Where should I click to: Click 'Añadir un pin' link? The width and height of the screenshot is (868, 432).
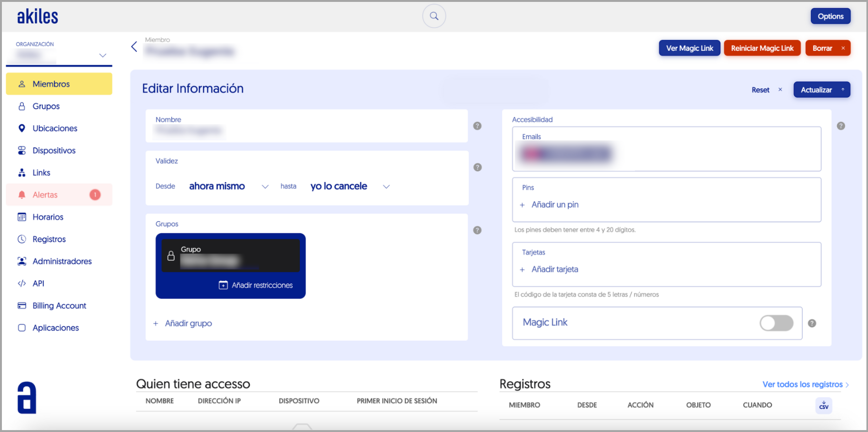555,205
